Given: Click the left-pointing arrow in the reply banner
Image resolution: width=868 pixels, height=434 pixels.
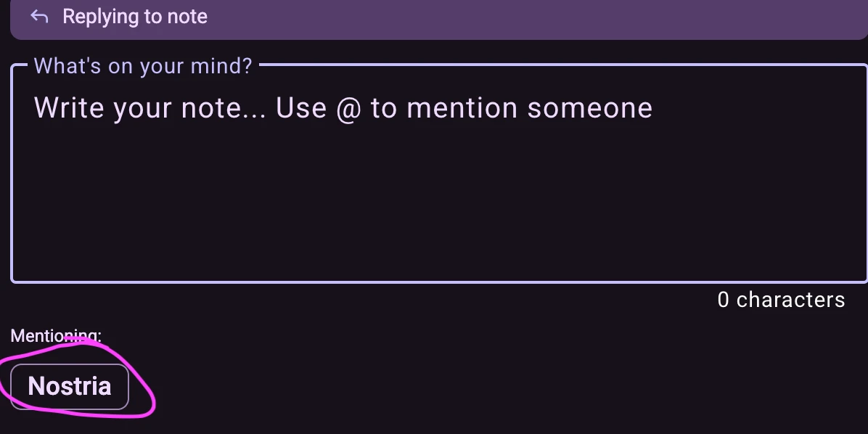Looking at the screenshot, I should [x=39, y=17].
